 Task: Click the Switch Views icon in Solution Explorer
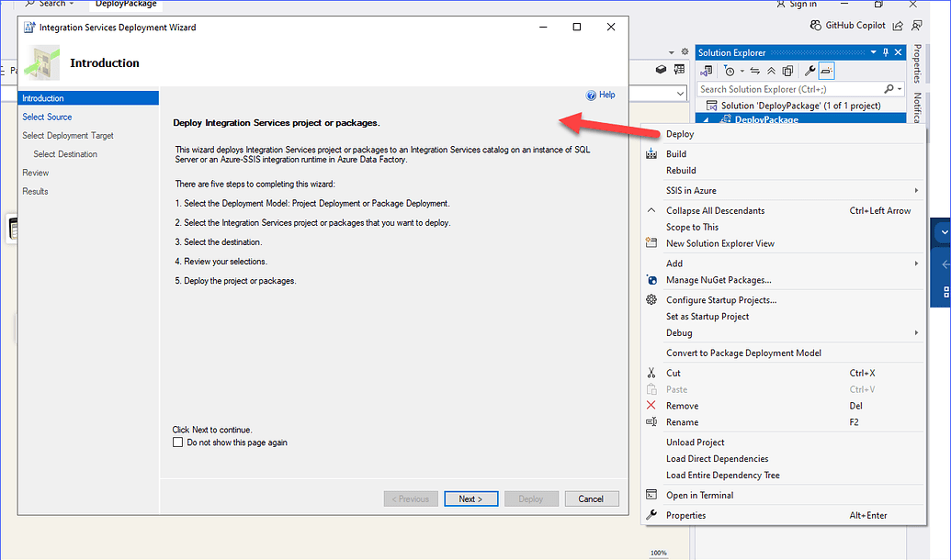[x=708, y=70]
